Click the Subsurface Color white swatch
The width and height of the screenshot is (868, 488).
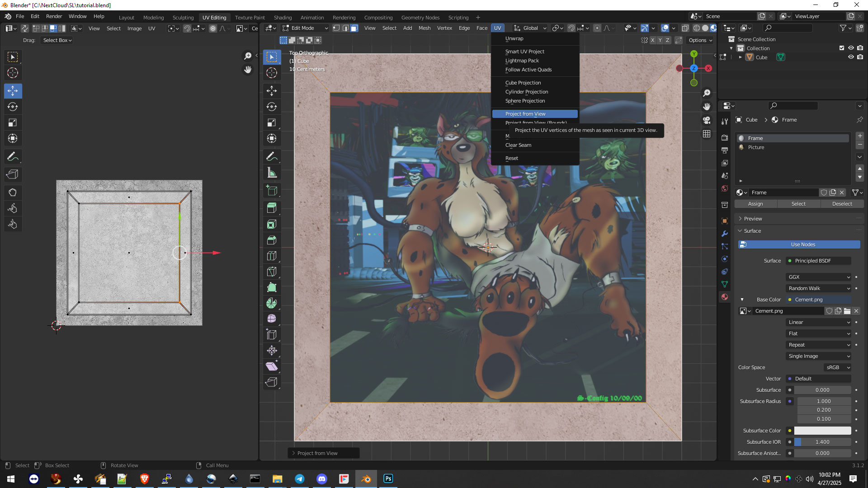click(822, 431)
